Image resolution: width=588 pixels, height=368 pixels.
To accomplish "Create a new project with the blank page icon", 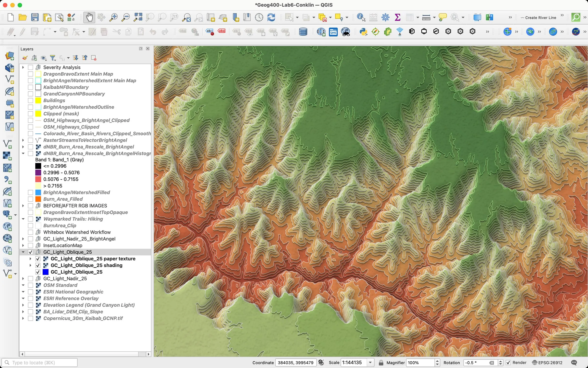I will (x=11, y=17).
